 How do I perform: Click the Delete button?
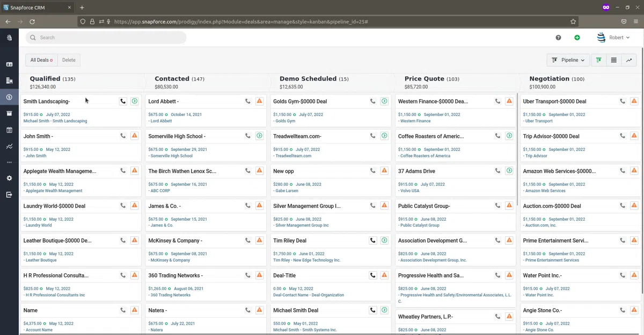(x=69, y=60)
